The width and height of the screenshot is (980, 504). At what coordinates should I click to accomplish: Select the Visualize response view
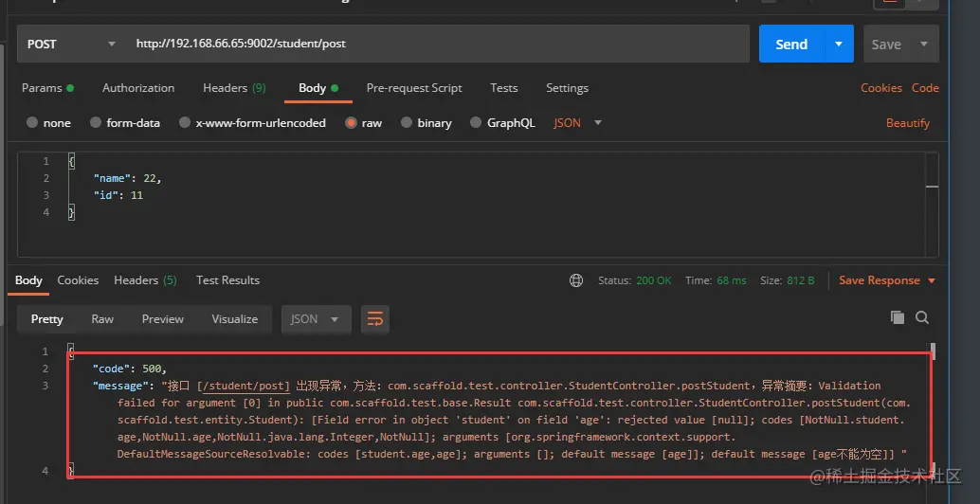point(234,319)
